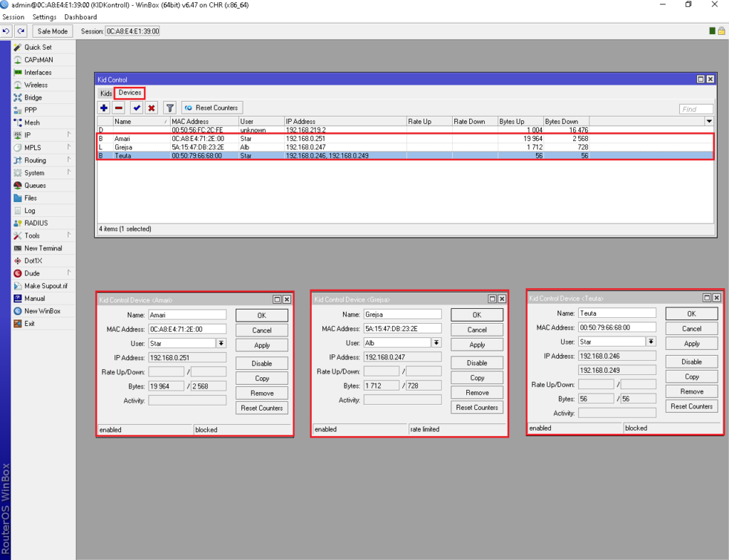Open New Terminal from the sidebar
729x560 pixels.
pyautogui.click(x=43, y=248)
